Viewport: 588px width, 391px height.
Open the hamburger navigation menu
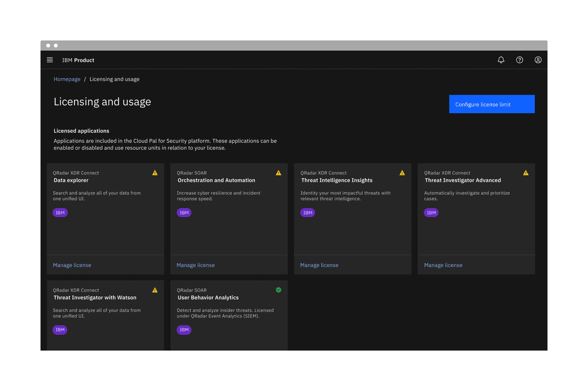coord(50,60)
